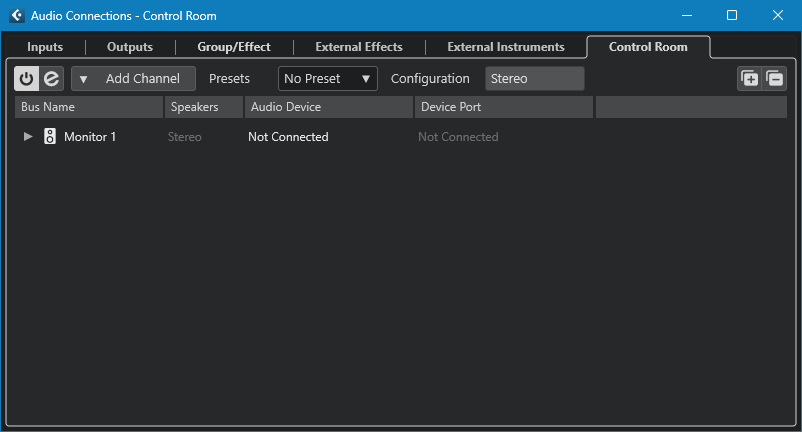Click the collapse all buses minus icon
This screenshot has width=802, height=432.
pyautogui.click(x=774, y=79)
